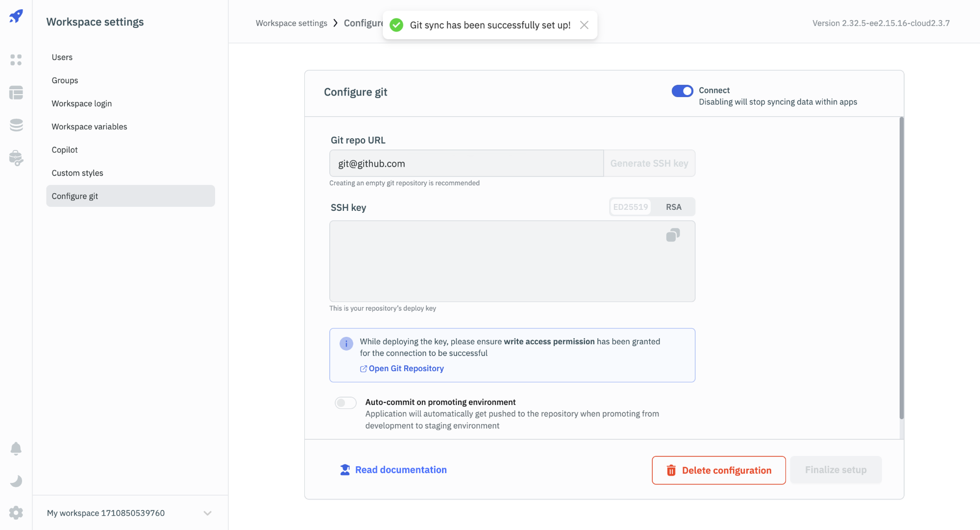980x530 pixels.
Task: Open the apps dashboard grid icon
Action: 16,60
